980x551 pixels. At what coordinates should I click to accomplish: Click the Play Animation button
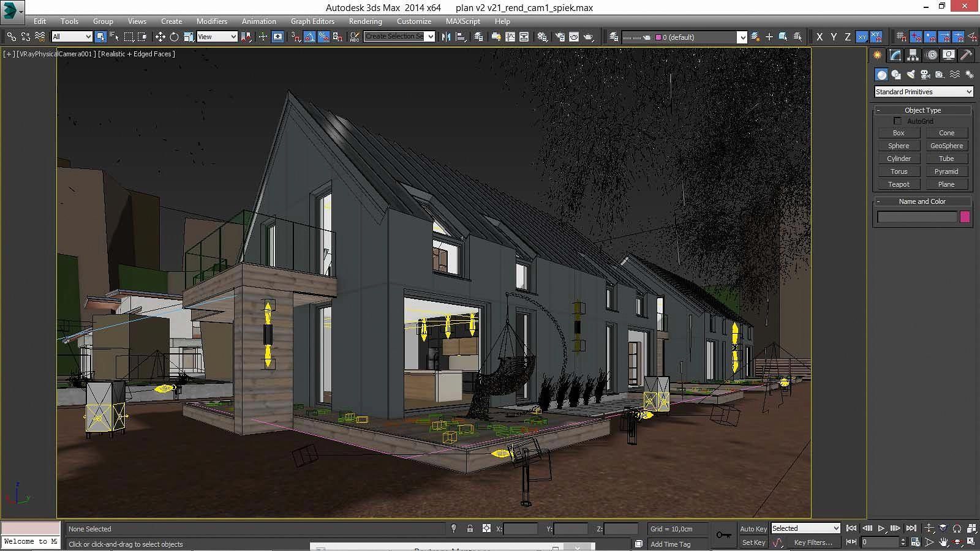tap(881, 528)
